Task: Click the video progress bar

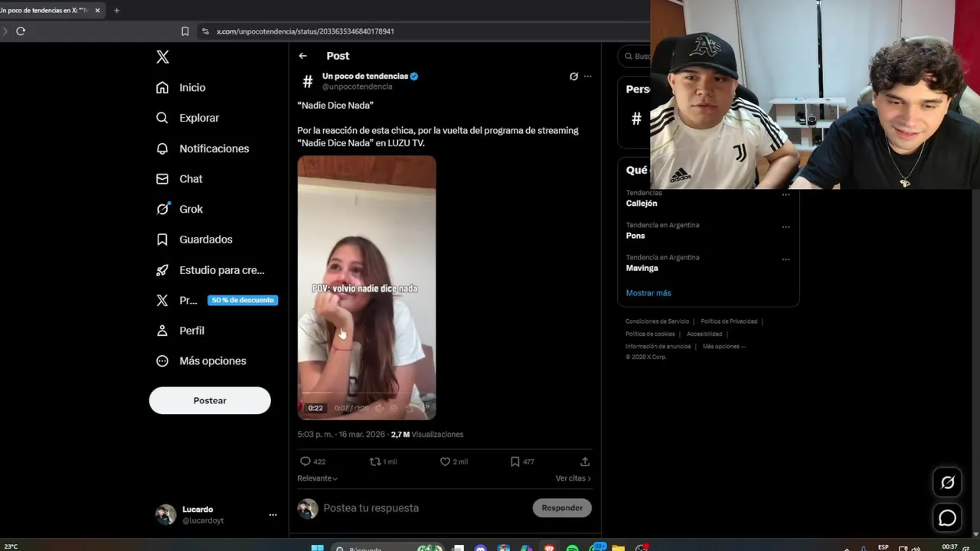Action: pos(367,393)
